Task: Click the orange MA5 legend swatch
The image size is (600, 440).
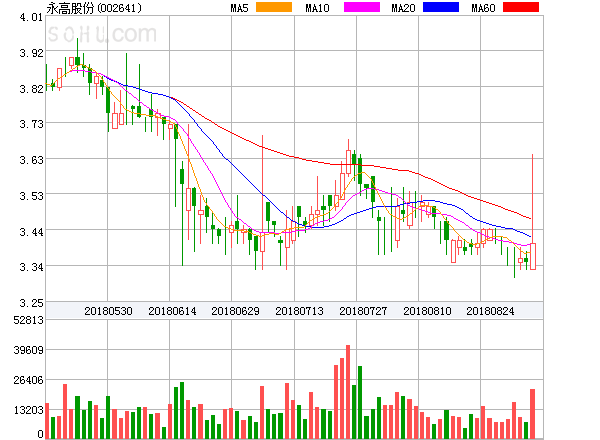Action: coord(274,7)
